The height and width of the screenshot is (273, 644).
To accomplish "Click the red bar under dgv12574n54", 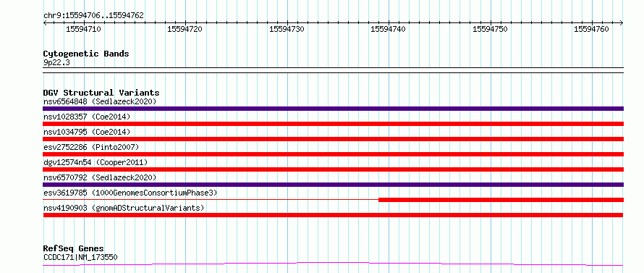I will coord(333,169).
